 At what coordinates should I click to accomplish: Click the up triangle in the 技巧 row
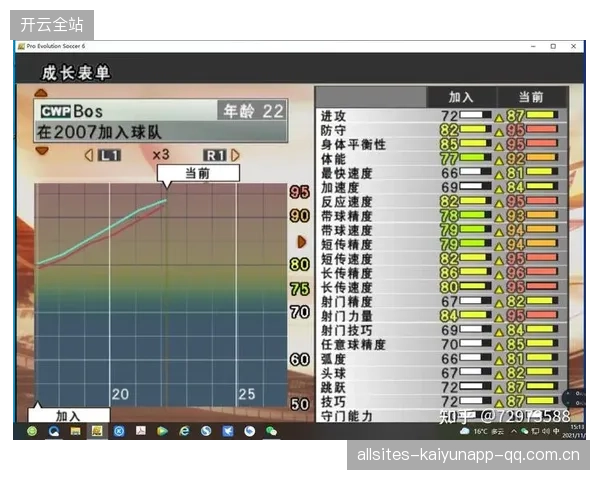[499, 404]
